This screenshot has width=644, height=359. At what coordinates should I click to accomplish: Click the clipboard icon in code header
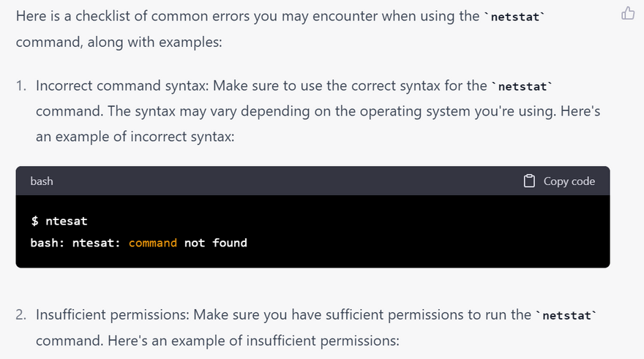pos(529,181)
